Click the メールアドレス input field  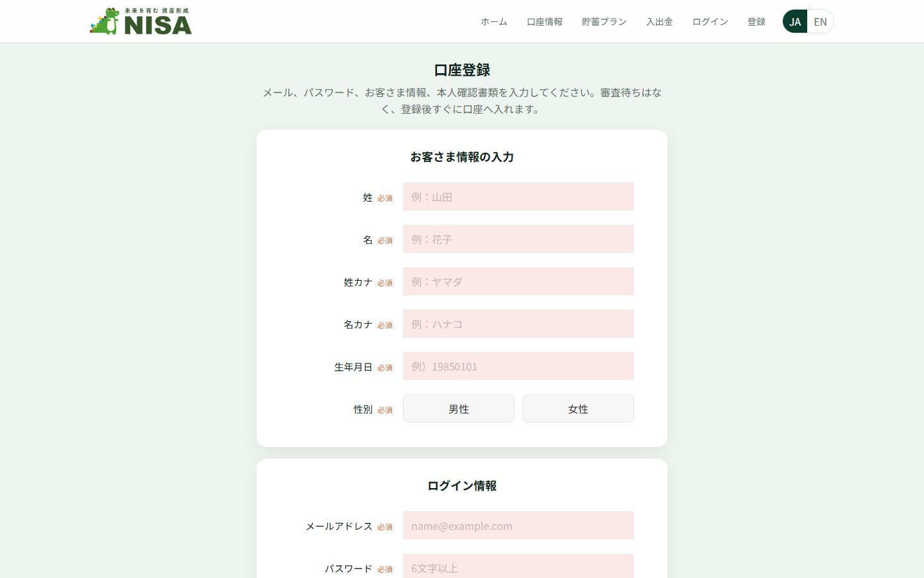(x=518, y=525)
